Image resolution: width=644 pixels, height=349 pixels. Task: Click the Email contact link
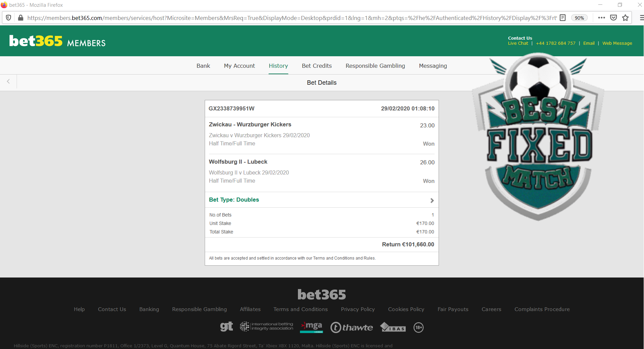coord(589,43)
